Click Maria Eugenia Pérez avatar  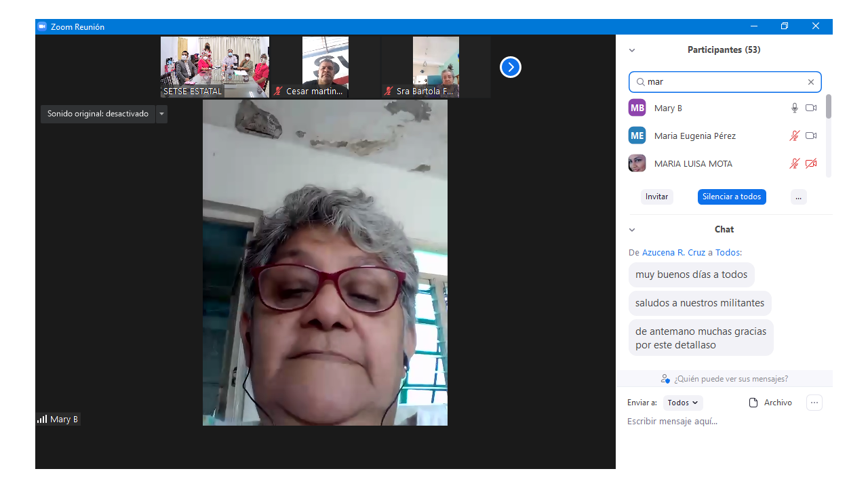637,136
